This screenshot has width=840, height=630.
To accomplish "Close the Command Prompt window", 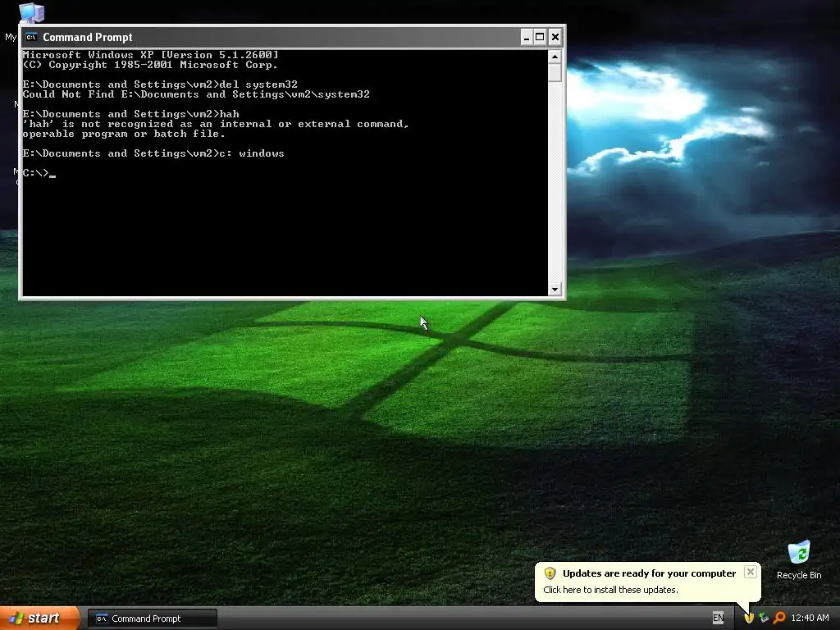I will [555, 37].
